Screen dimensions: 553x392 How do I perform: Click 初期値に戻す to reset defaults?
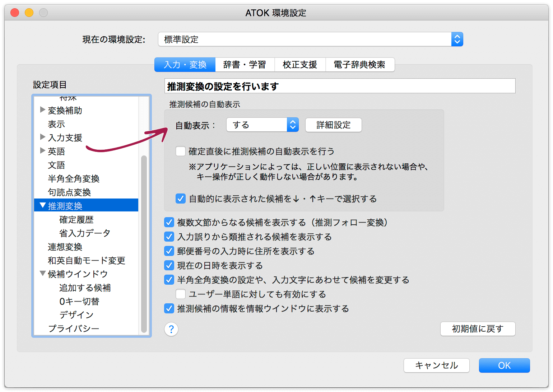(x=478, y=329)
